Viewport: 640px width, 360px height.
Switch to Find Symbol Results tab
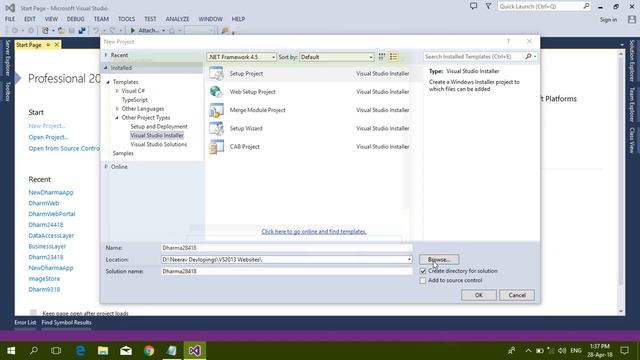point(67,322)
